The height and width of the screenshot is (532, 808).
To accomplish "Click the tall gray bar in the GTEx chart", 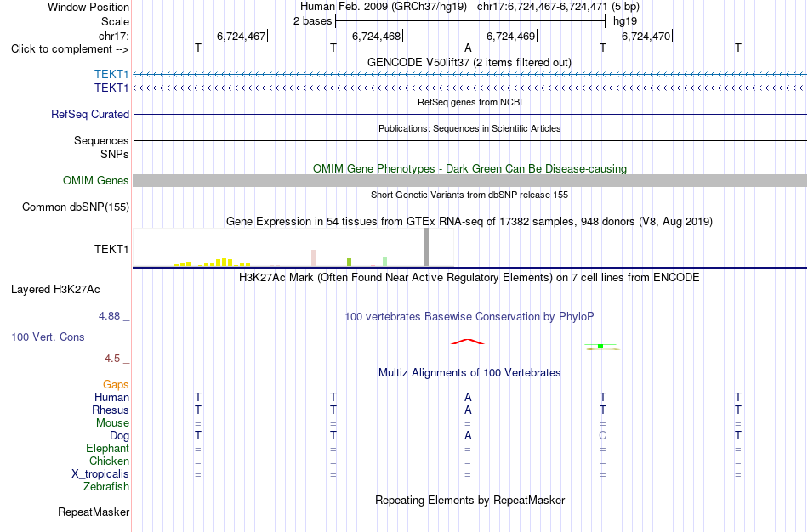I will (x=426, y=247).
